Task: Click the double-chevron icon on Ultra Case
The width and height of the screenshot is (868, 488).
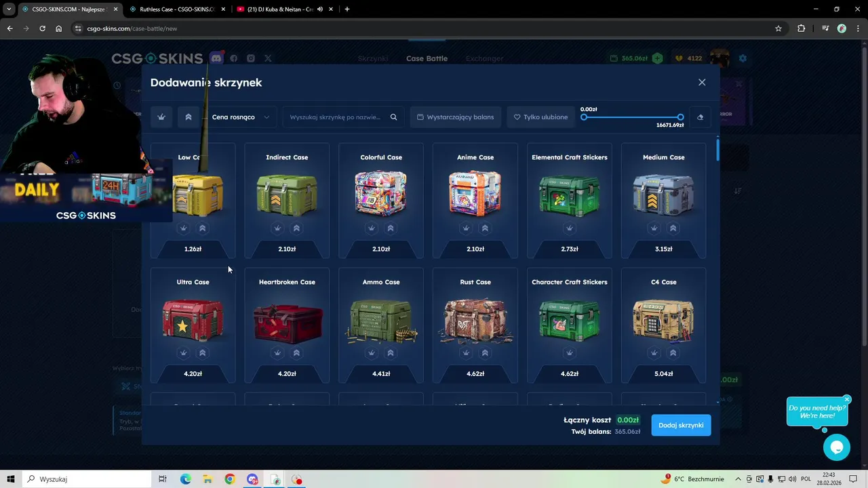Action: tap(202, 353)
